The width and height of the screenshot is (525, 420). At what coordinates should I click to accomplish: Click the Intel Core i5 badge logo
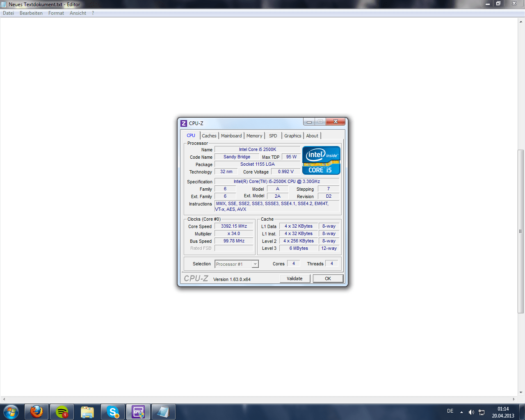(321, 160)
